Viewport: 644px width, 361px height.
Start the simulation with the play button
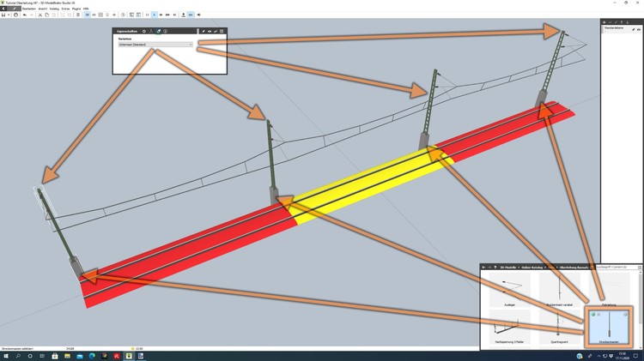click(154, 15)
